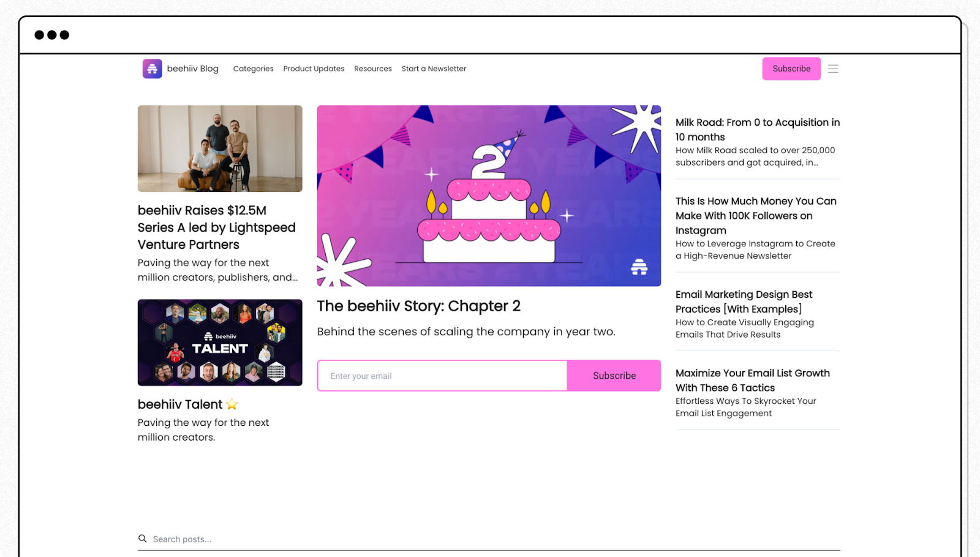Click 'How to Leverage Instagram to Create' text

click(755, 249)
